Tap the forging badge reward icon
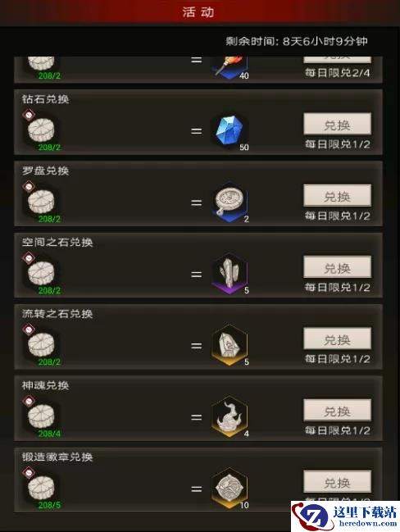Viewport: 400px width, 532px height. 230,489
